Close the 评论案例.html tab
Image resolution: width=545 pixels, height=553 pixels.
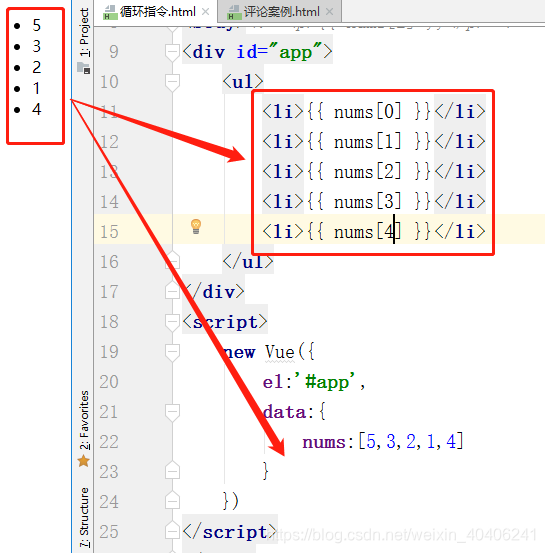(329, 12)
